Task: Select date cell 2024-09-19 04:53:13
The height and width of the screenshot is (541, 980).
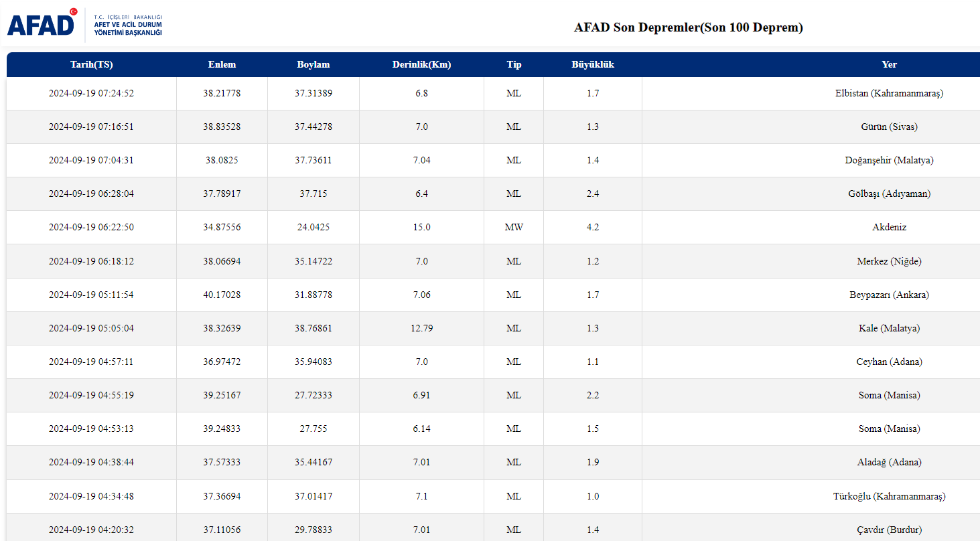Action: [91, 429]
